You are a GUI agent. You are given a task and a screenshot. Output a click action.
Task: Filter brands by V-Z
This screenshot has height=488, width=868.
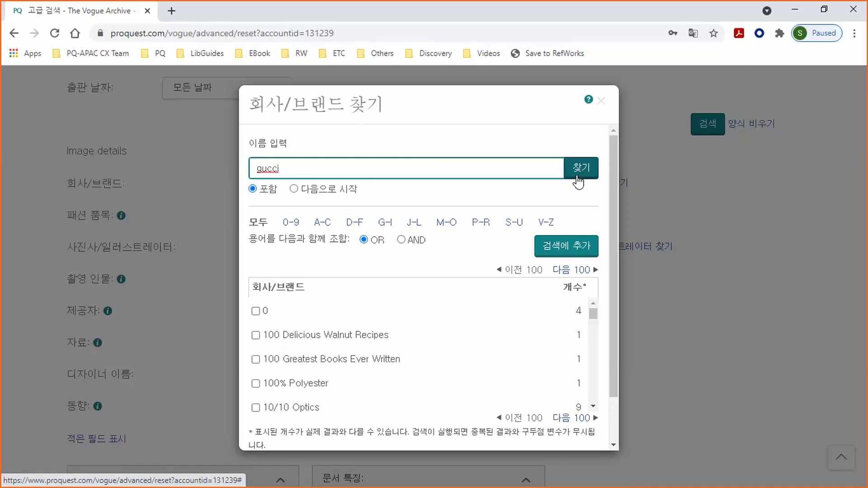[x=546, y=222]
